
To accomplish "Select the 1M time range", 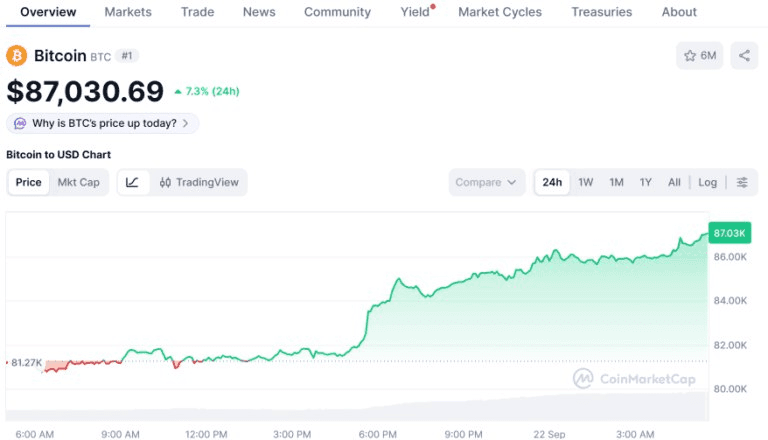I will (x=616, y=182).
